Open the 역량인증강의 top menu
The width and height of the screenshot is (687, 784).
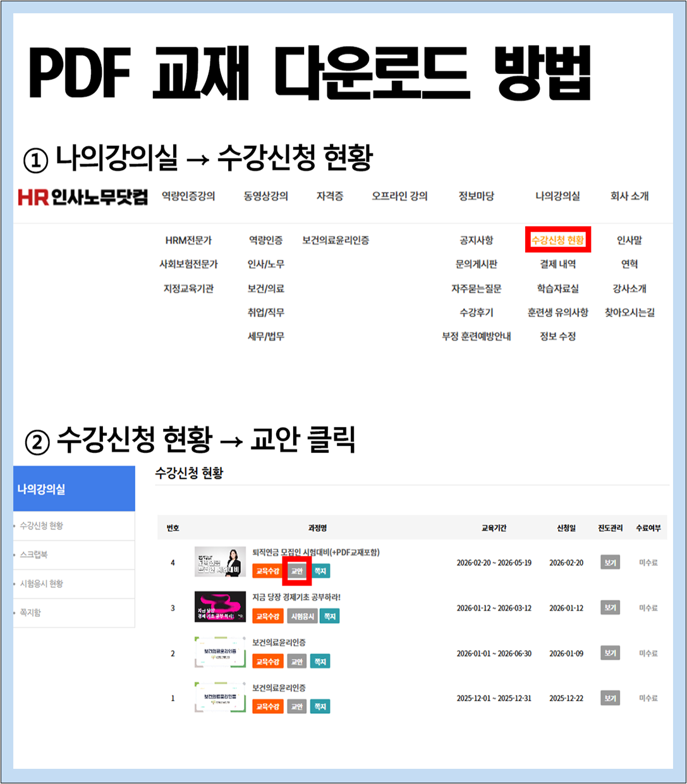tap(188, 196)
